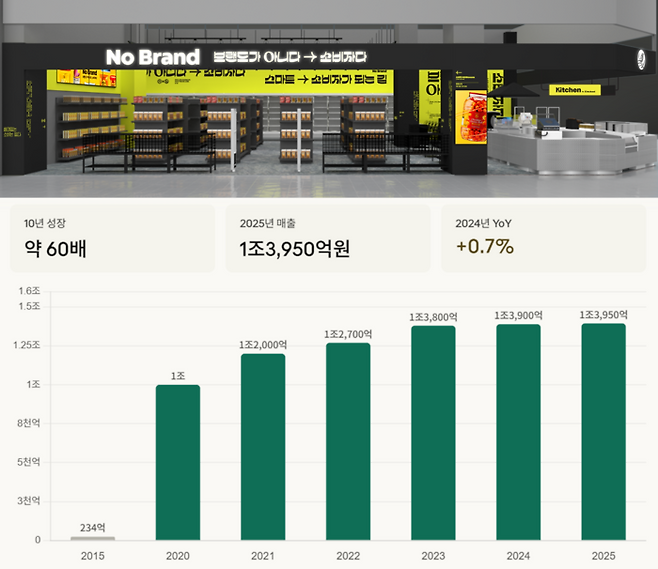Click the '1조' label above 2020 bar

[178, 376]
